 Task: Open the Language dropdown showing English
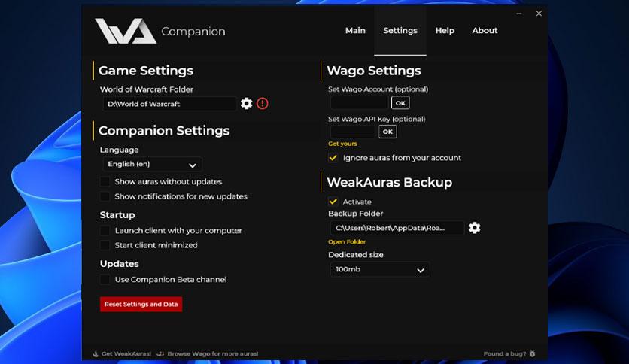(153, 165)
